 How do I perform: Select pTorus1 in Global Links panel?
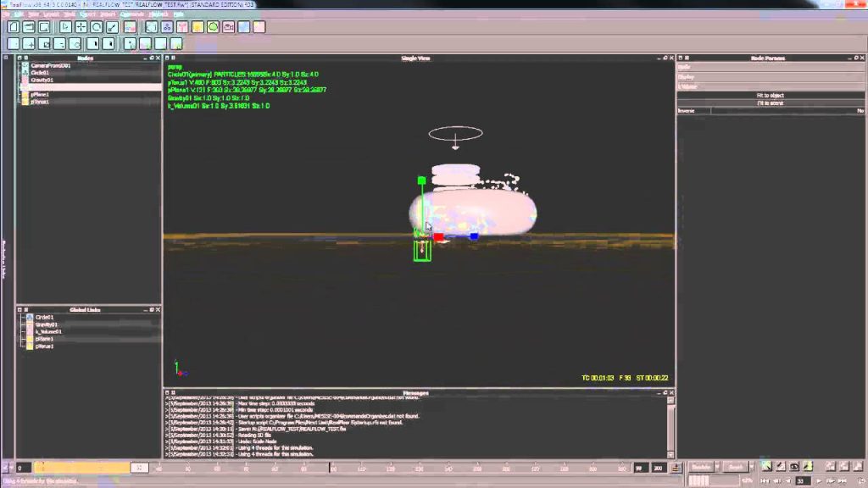click(44, 346)
